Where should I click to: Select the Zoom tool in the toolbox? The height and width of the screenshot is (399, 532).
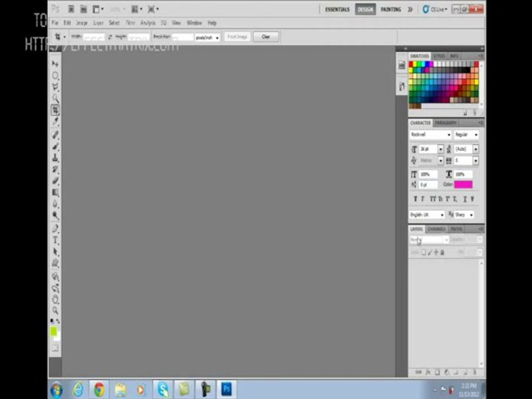(55, 310)
